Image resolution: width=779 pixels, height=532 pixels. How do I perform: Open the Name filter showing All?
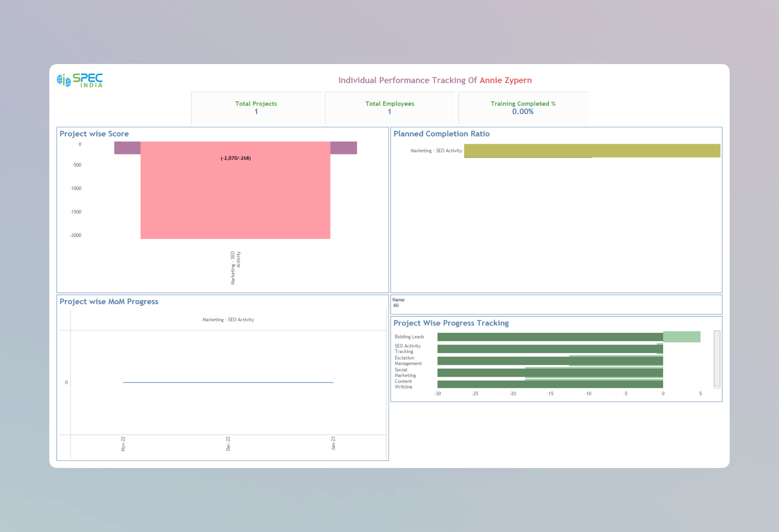(556, 305)
